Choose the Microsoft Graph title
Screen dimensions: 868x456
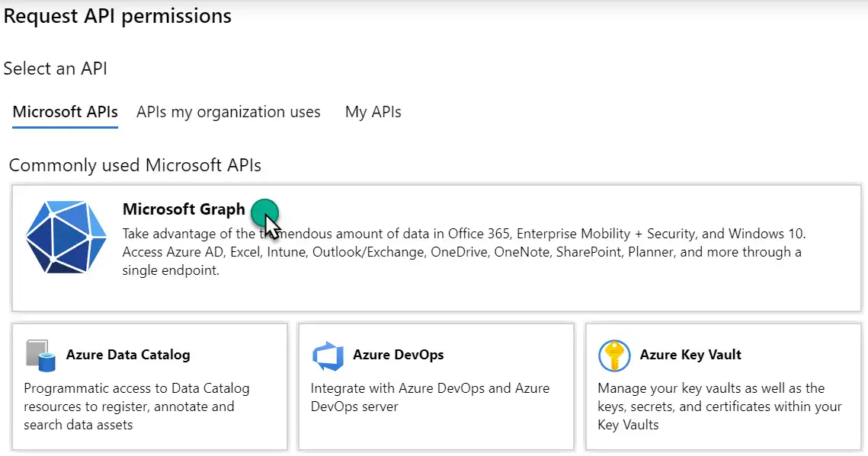(184, 209)
